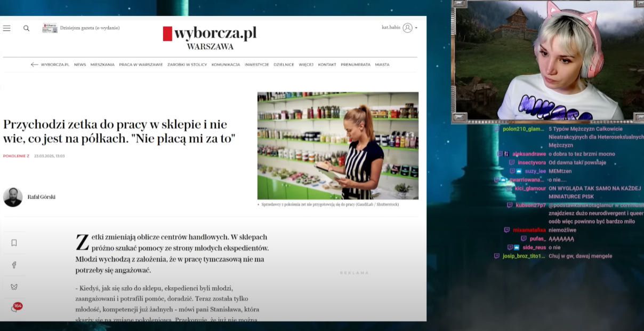
Task: Go to the MIESZKANIA navigation item
Action: [x=102, y=65]
